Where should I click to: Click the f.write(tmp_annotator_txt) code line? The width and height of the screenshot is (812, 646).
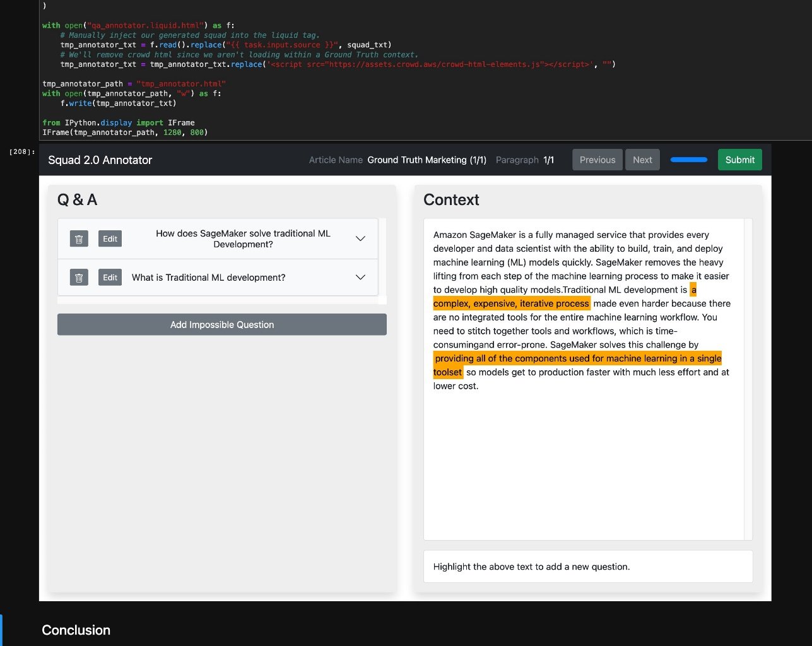pyautogui.click(x=119, y=103)
